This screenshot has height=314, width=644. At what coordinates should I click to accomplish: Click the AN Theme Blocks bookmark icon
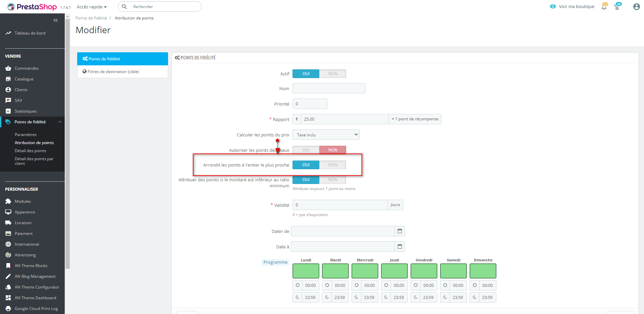pyautogui.click(x=8, y=266)
